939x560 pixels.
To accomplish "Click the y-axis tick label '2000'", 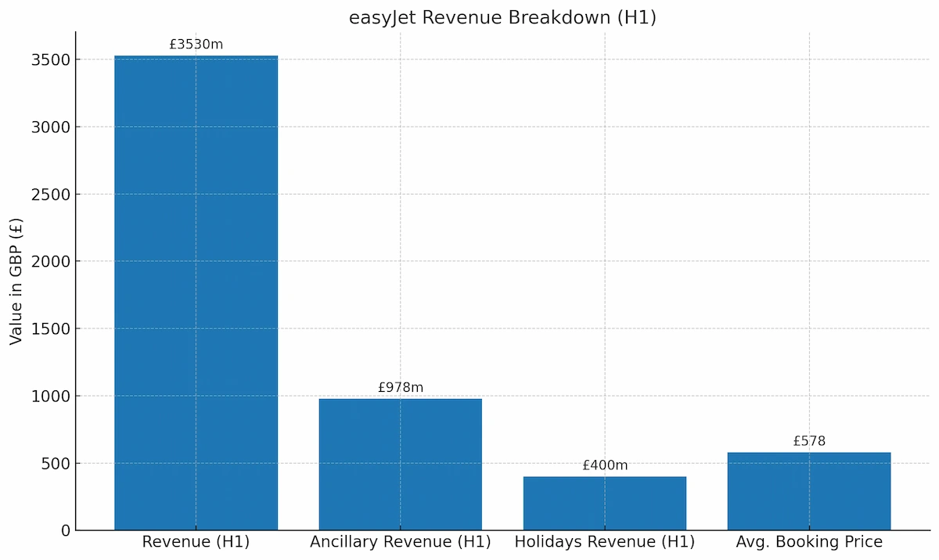I will coord(51,262).
